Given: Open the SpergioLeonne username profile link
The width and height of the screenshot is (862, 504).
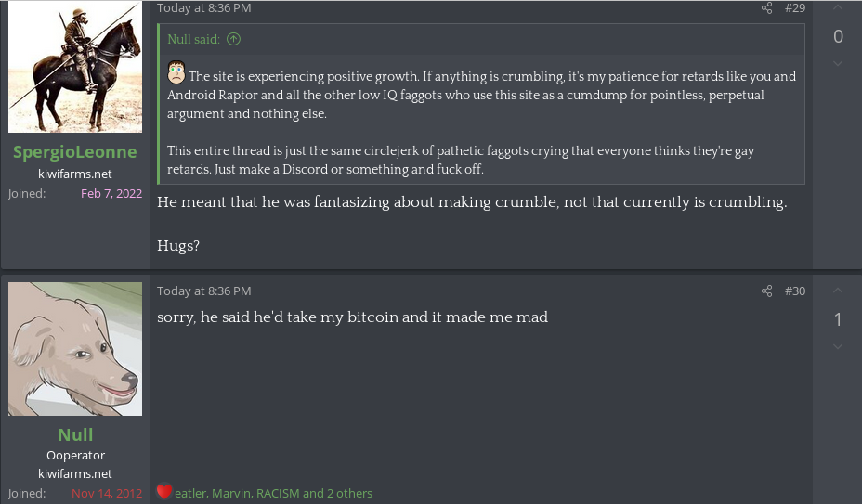Looking at the screenshot, I should (75, 151).
